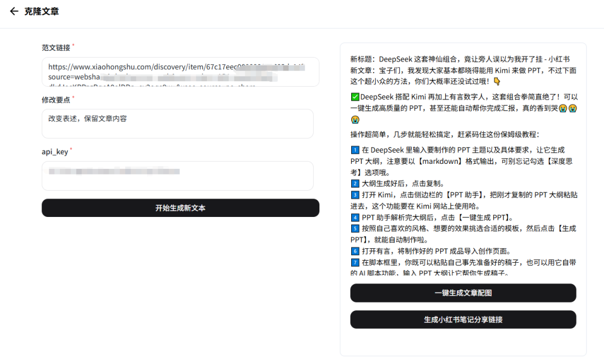Click the PPT 助手解析完大纲后 line
Viewport: 604px width, 364px height.
click(437, 218)
